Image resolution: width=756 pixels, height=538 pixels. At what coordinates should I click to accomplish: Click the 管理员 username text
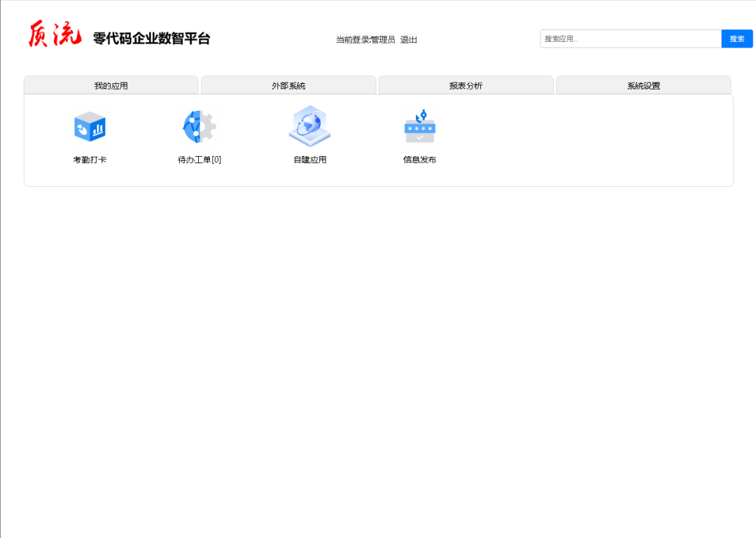[x=381, y=40]
